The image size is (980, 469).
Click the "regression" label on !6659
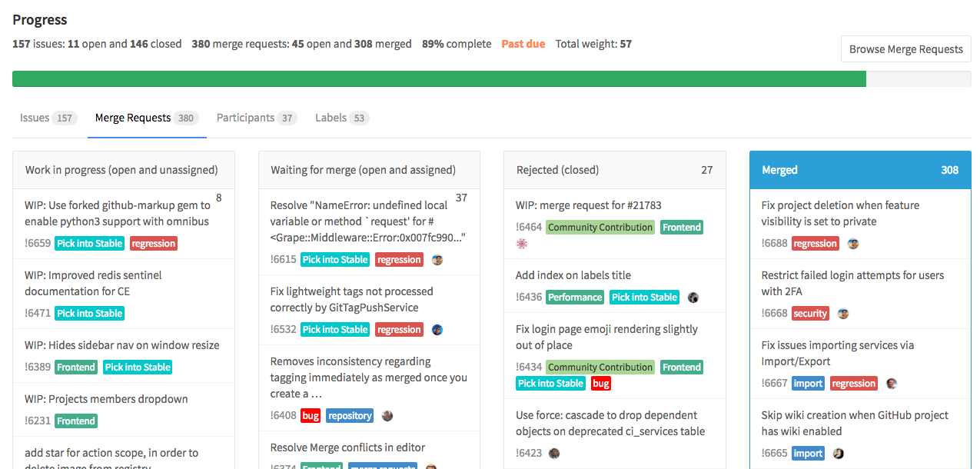pyautogui.click(x=153, y=243)
